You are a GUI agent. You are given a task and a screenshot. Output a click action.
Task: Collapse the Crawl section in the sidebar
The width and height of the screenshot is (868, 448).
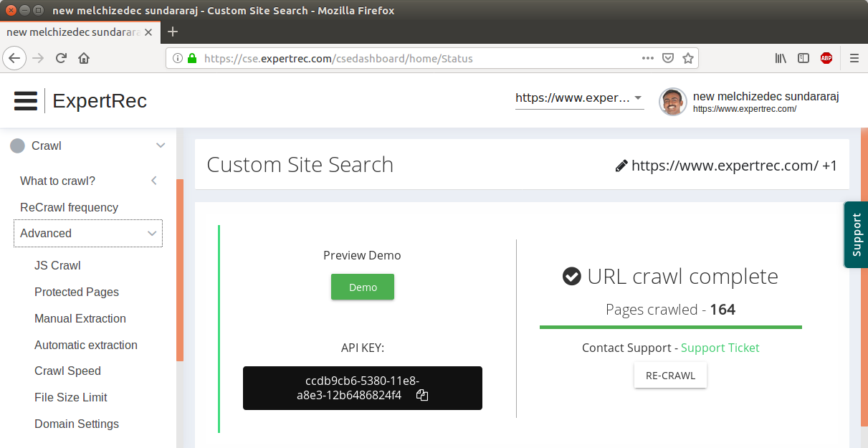tap(160, 146)
